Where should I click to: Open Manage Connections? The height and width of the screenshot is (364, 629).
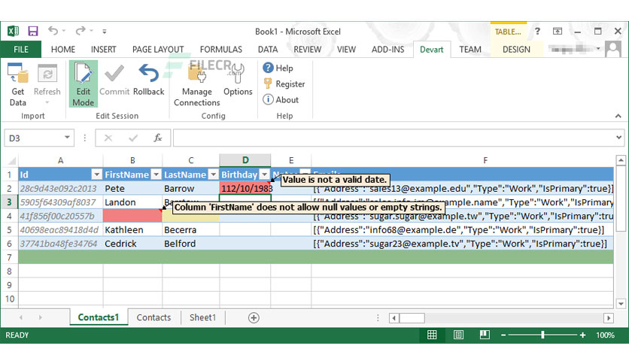point(197,84)
